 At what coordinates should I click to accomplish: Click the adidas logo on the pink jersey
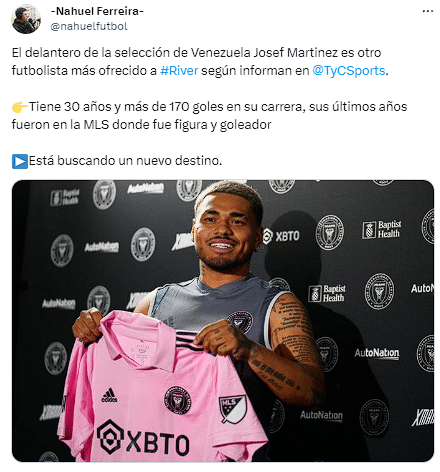point(109,395)
